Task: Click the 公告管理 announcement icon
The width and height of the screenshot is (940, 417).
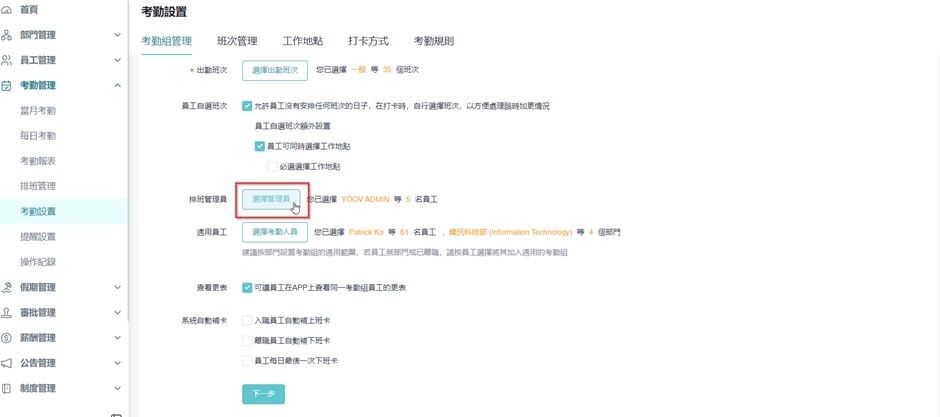Action: [7, 363]
